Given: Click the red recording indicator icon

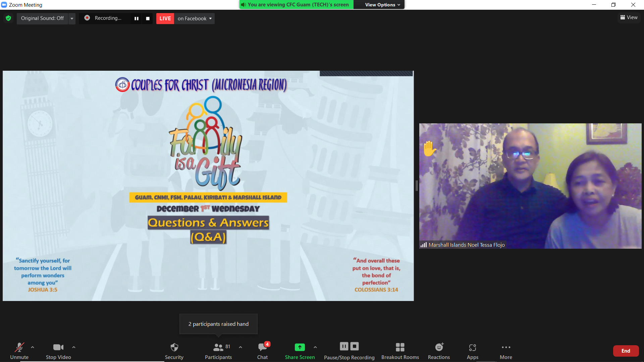Looking at the screenshot, I should (x=87, y=18).
